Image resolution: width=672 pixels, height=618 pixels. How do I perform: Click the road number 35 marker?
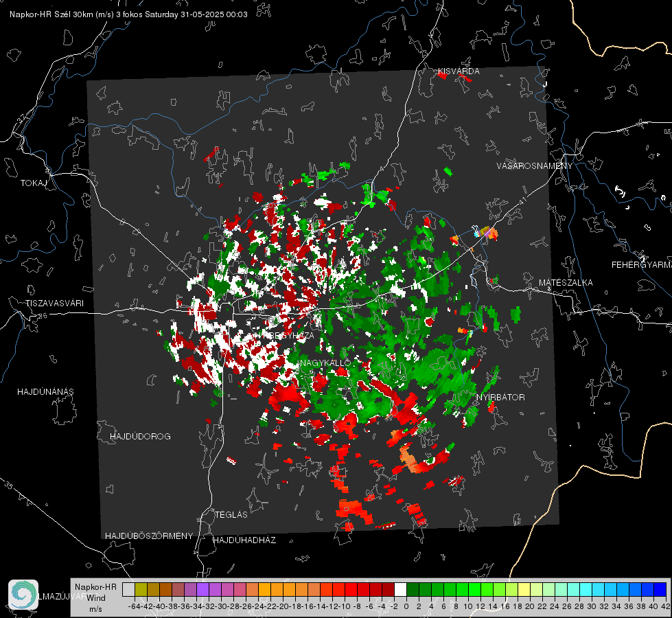tap(8, 485)
